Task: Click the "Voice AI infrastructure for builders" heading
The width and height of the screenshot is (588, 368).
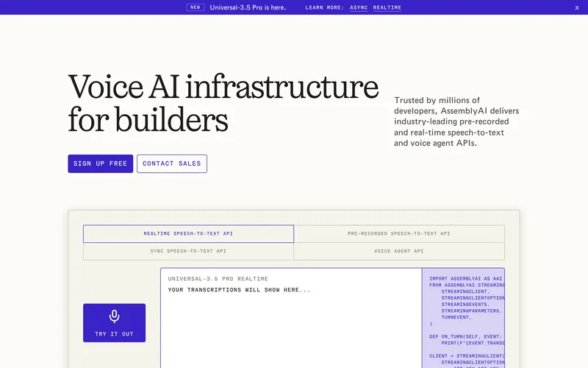Action: (x=223, y=103)
